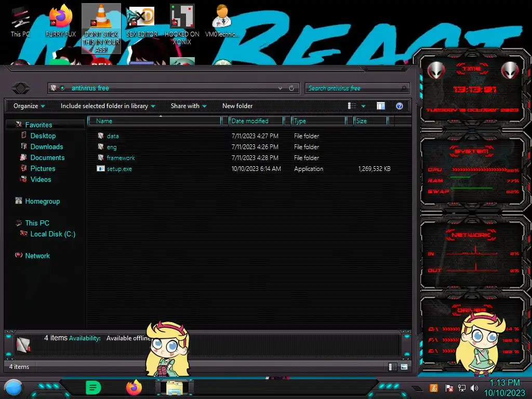Screen dimensions: 532x399
Task: Open the HOOKED ON XONIX shortcut
Action: click(x=182, y=24)
